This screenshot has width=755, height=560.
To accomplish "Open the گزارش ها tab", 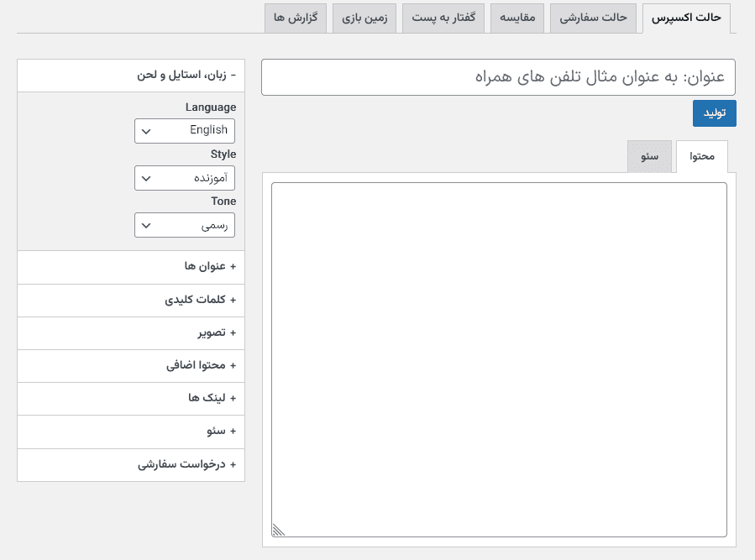I will point(296,18).
